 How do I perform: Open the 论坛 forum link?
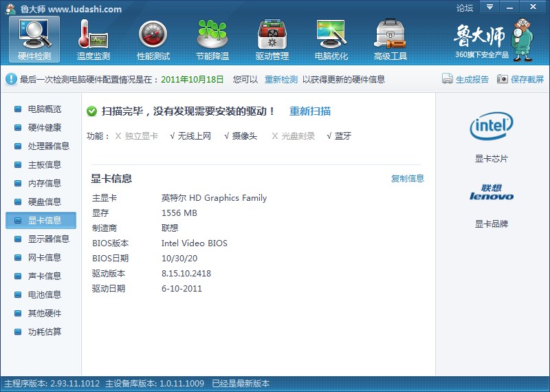(465, 8)
